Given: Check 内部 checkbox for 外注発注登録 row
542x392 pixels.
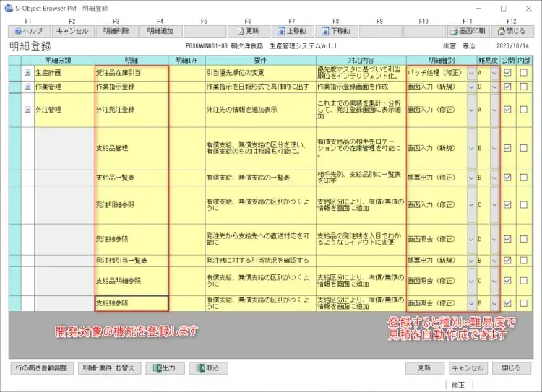Looking at the screenshot, I should (x=524, y=110).
